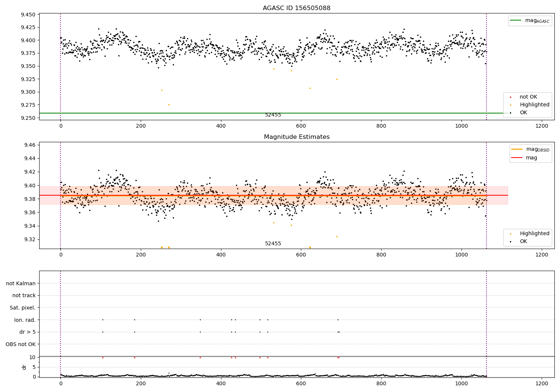Select the 'Ion. rad.' axis label
Viewport: 560px width, 392px height.
[x=25, y=320]
